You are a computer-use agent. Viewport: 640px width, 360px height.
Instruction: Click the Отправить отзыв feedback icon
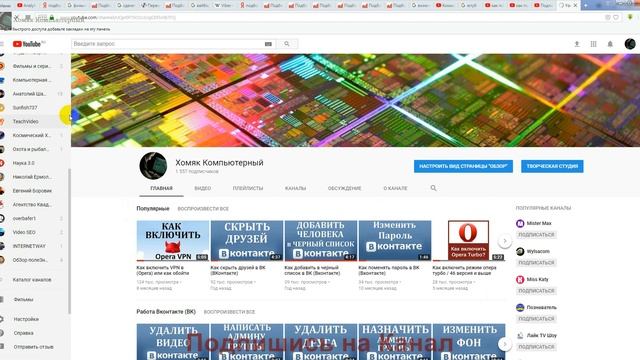pos(2,347)
